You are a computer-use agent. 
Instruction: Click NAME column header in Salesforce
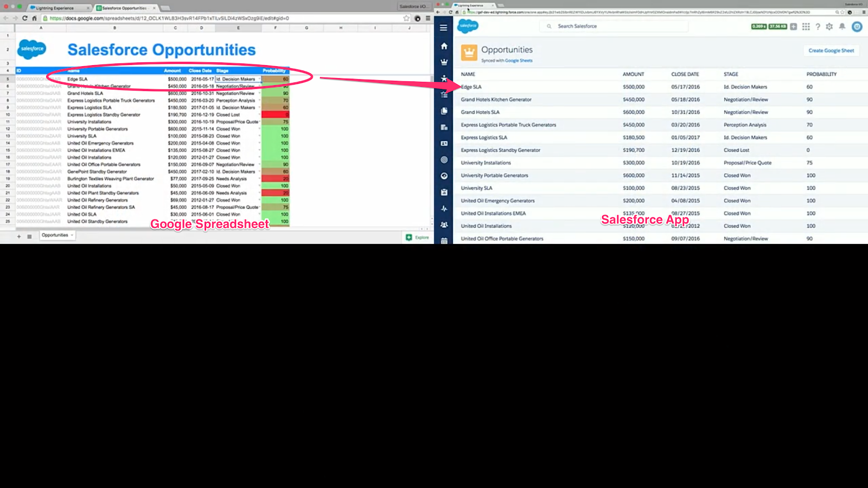click(x=468, y=74)
